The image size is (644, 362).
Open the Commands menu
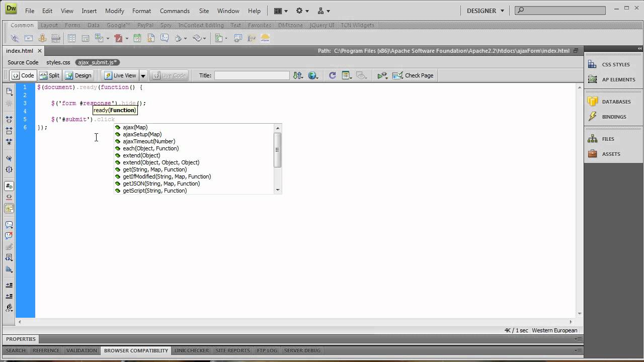[175, 11]
